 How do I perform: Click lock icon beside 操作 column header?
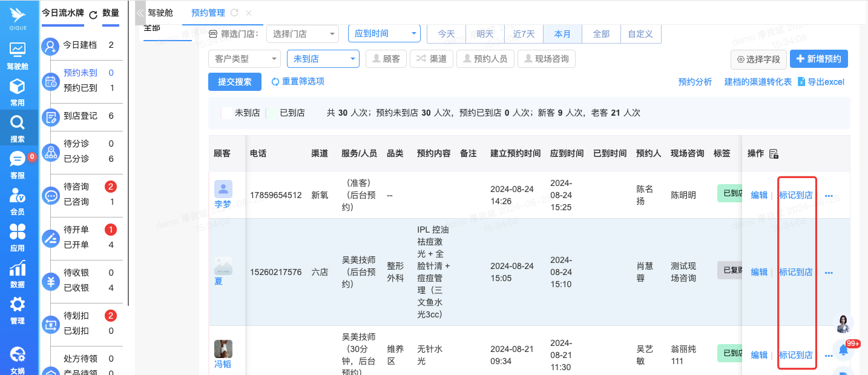pos(774,154)
